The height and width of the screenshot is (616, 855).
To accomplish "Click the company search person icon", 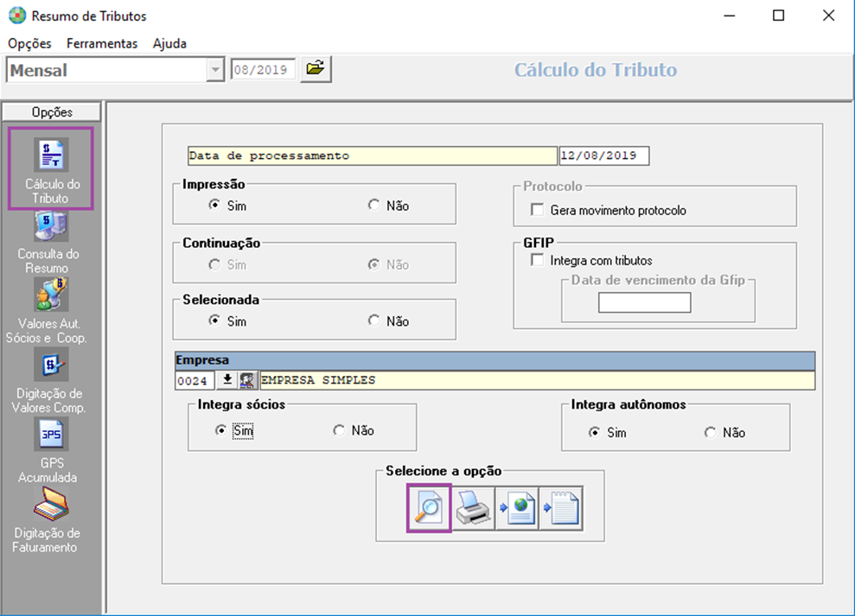I will (x=248, y=380).
